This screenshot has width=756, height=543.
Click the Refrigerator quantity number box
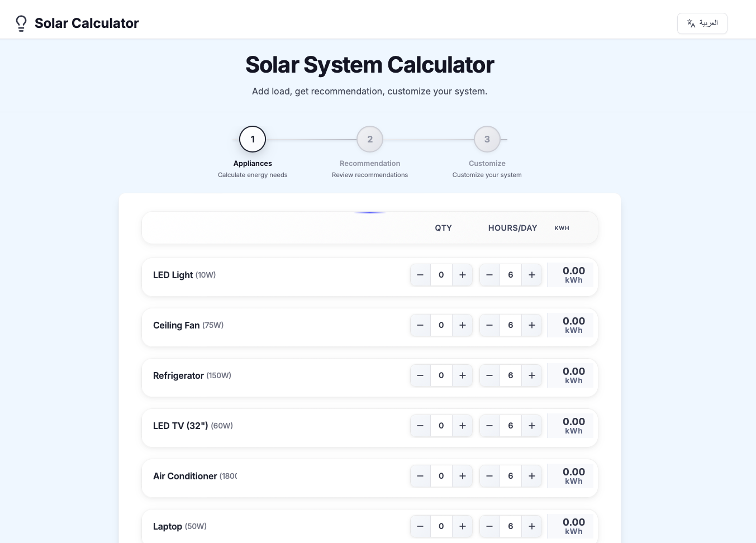click(441, 375)
